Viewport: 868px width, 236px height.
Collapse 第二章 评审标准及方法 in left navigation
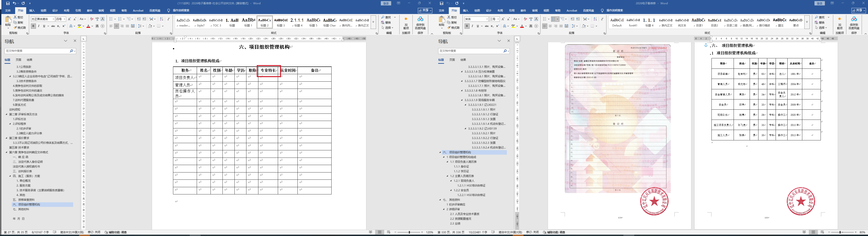(x=6, y=114)
